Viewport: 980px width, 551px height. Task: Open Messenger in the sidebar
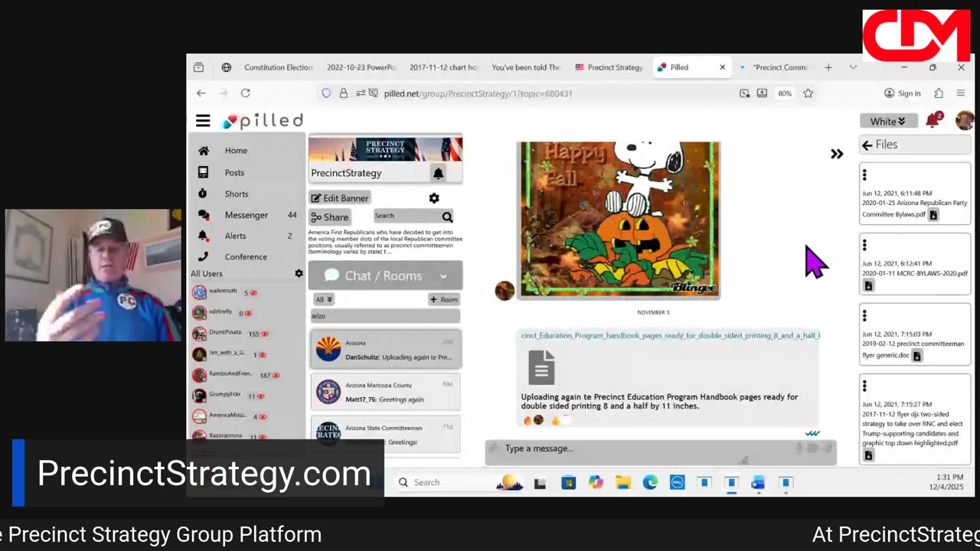pyautogui.click(x=247, y=215)
